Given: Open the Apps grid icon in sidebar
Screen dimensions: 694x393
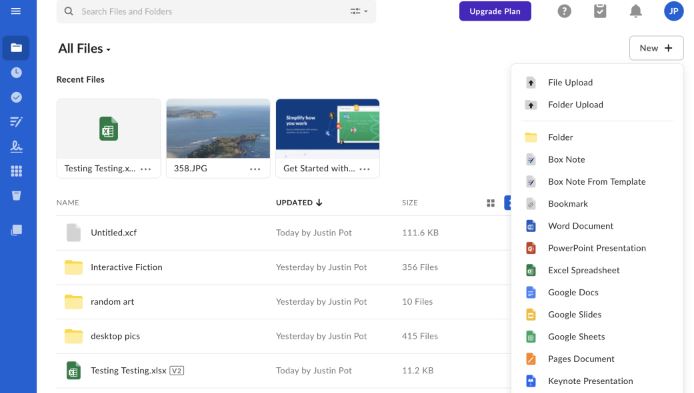Looking at the screenshot, I should 16,171.
